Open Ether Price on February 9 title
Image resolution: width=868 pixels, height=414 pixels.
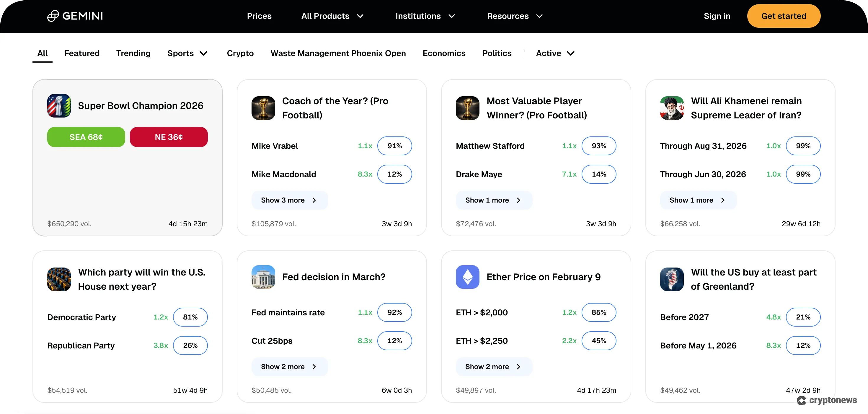point(543,277)
